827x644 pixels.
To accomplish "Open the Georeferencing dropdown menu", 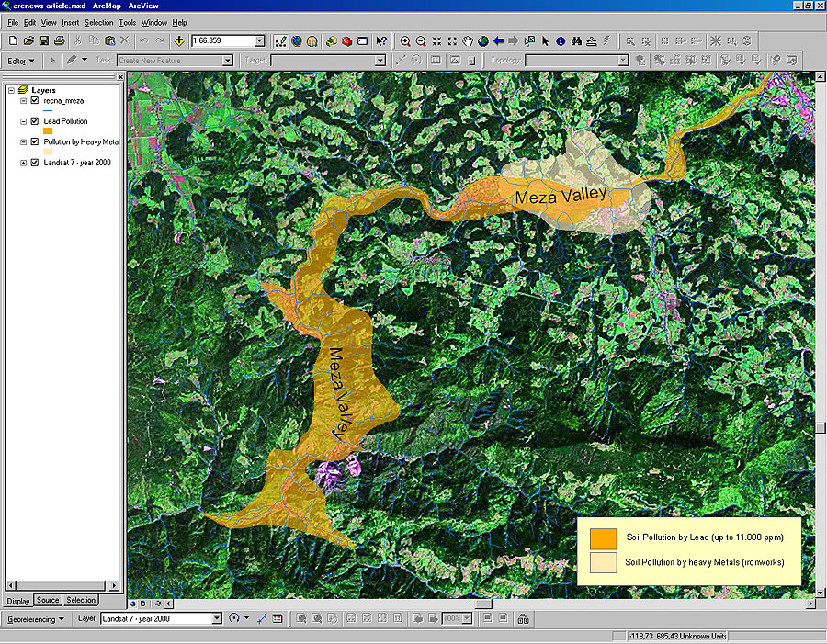I will click(36, 618).
